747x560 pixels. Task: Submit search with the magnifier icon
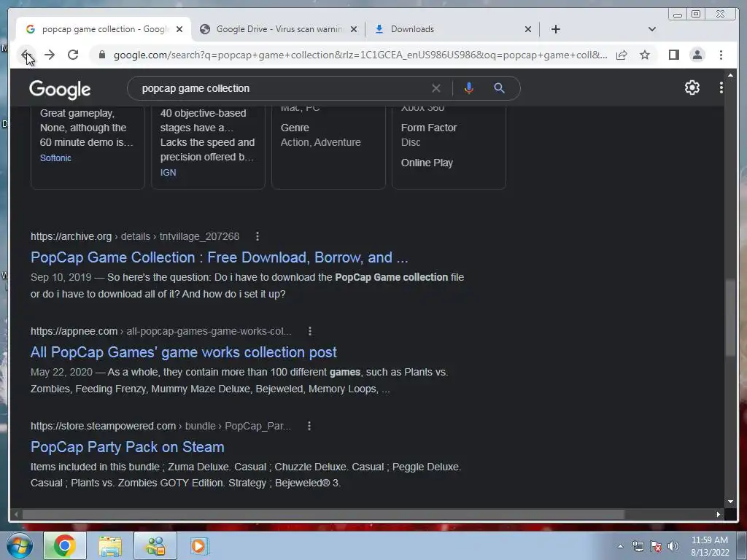499,88
